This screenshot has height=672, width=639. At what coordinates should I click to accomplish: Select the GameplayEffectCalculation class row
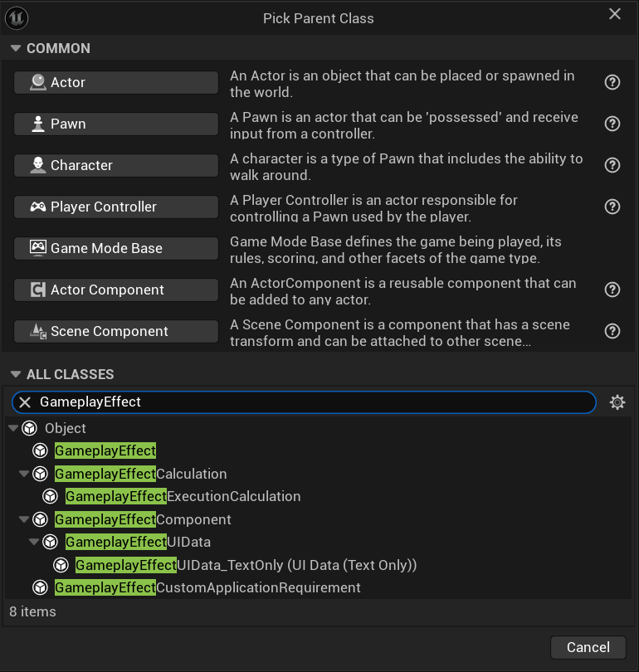tap(318, 474)
